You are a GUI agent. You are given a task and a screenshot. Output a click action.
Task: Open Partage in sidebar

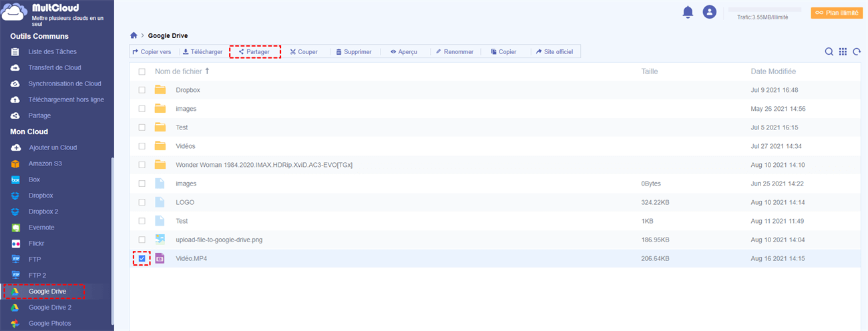[39, 115]
